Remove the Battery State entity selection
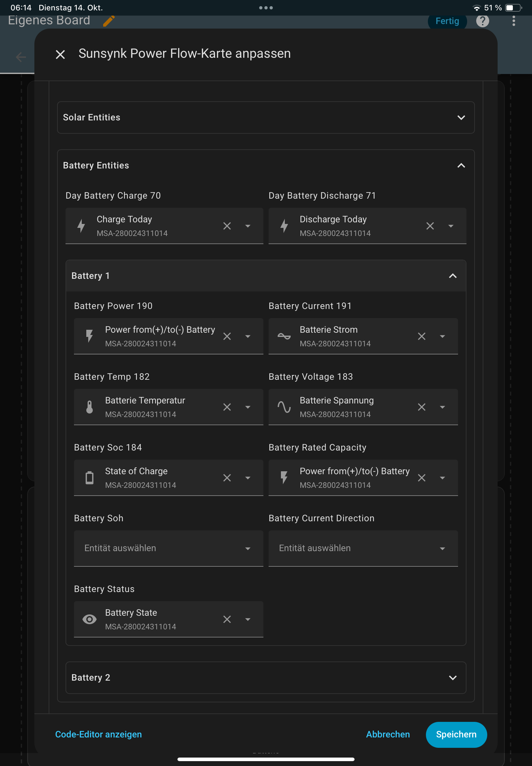Image resolution: width=532 pixels, height=766 pixels. click(x=227, y=619)
